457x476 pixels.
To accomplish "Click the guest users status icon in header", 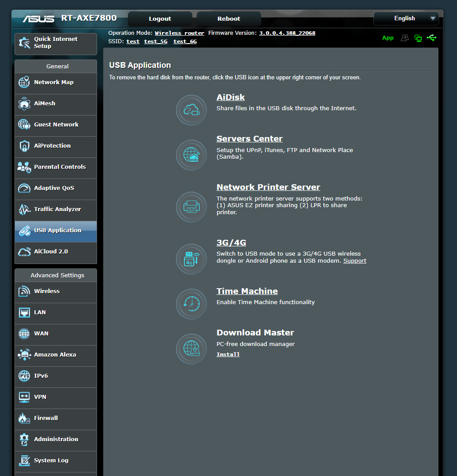I will 405,37.
